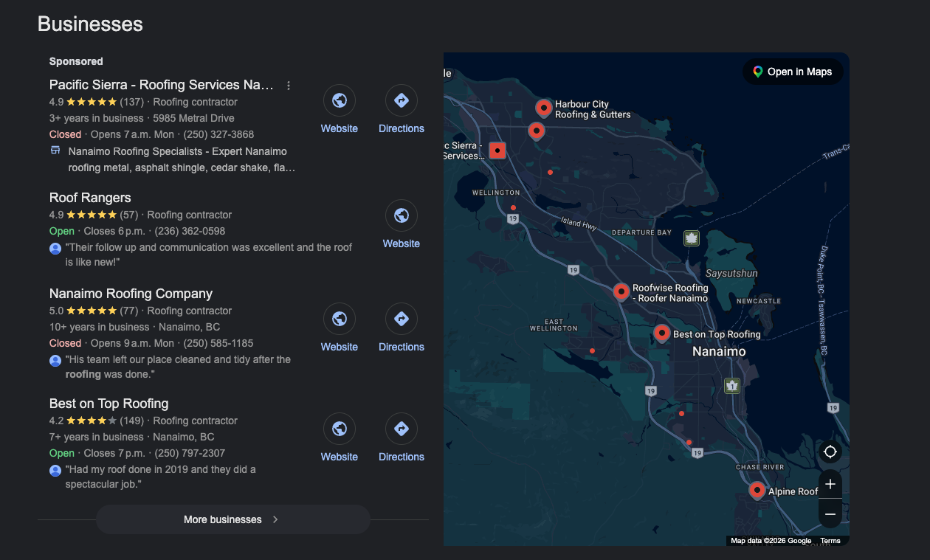Viewport: 930px width, 560px height.
Task: Click the storefront icon beside Nanaimo Roofing Specialists
Action: [x=55, y=151]
